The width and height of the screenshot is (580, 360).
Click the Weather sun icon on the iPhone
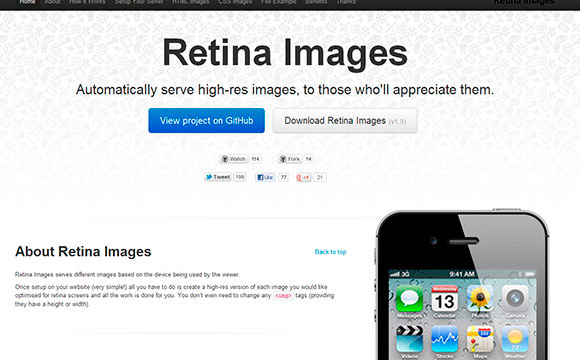click(515, 339)
